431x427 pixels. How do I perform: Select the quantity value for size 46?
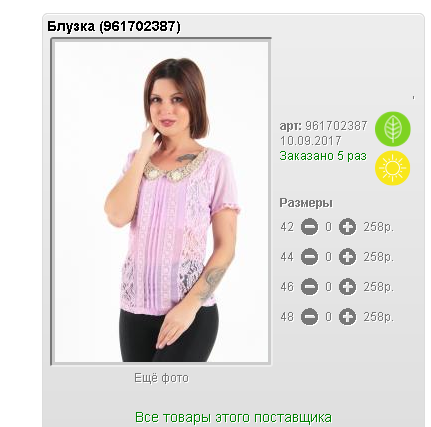coord(328,287)
